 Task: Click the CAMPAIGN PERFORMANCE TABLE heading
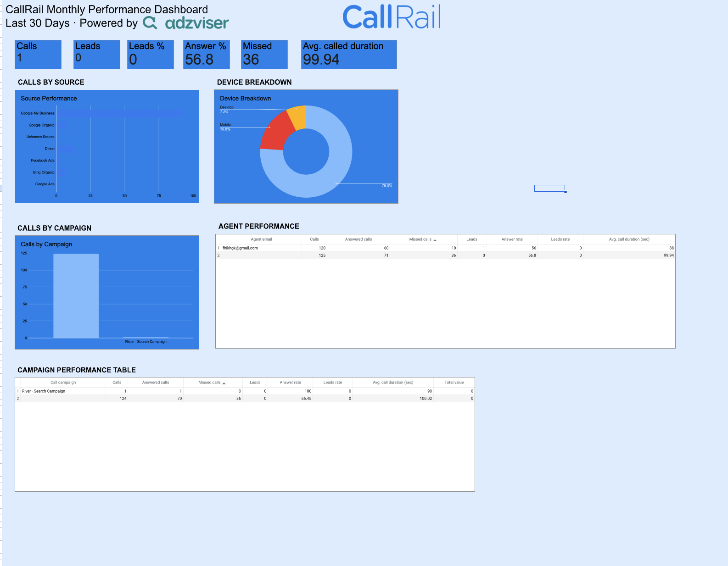point(77,370)
